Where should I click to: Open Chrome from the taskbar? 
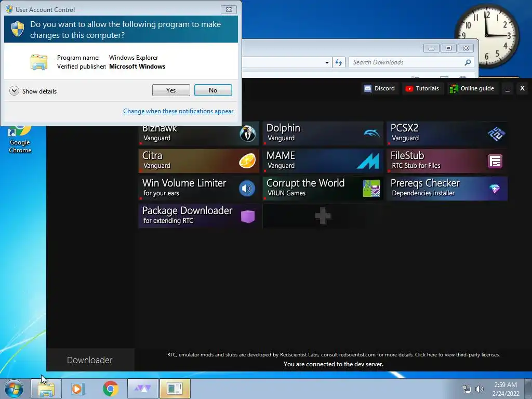pyautogui.click(x=111, y=389)
